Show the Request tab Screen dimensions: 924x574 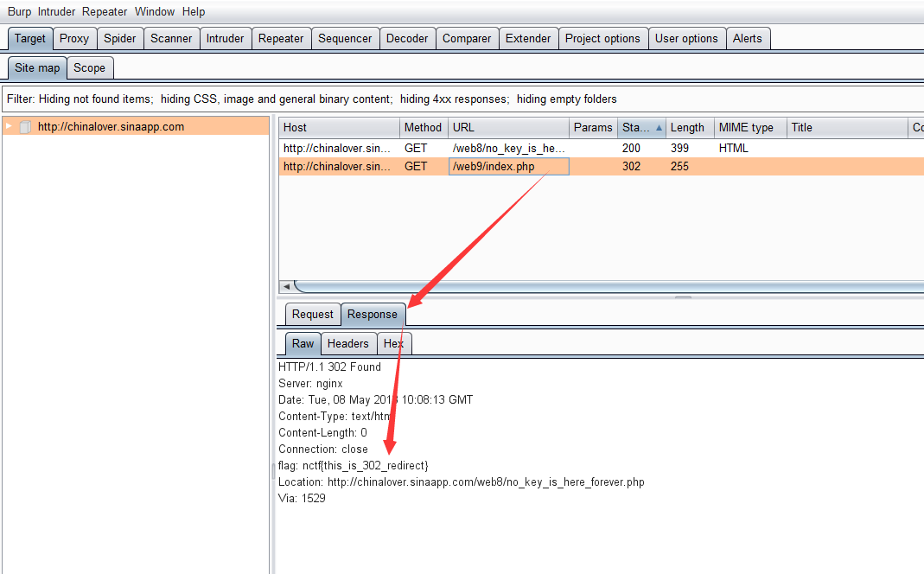312,314
